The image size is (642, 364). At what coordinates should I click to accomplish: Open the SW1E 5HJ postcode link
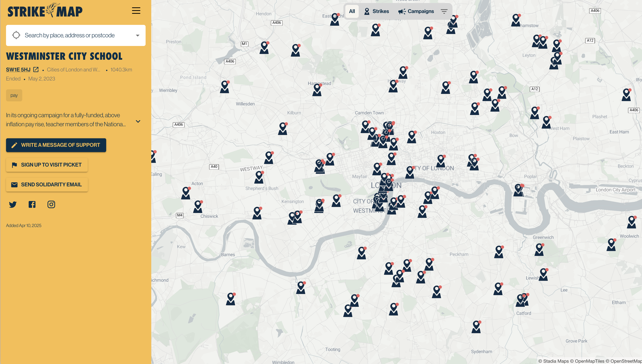[18, 70]
